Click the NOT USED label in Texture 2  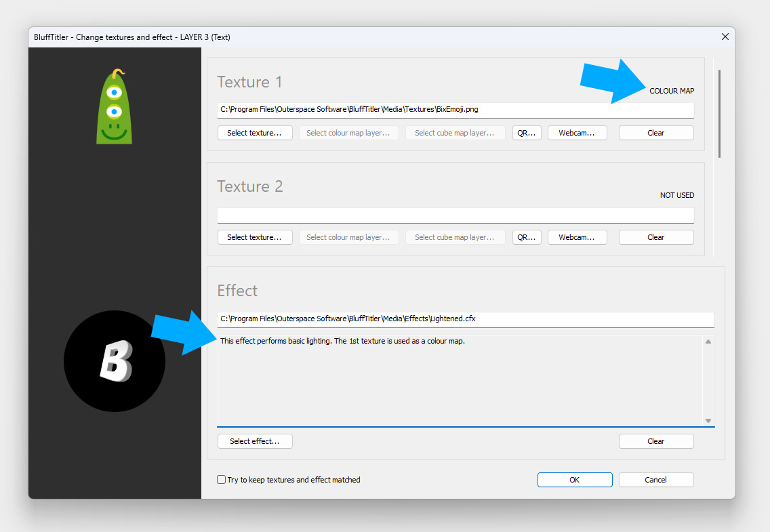[677, 195]
